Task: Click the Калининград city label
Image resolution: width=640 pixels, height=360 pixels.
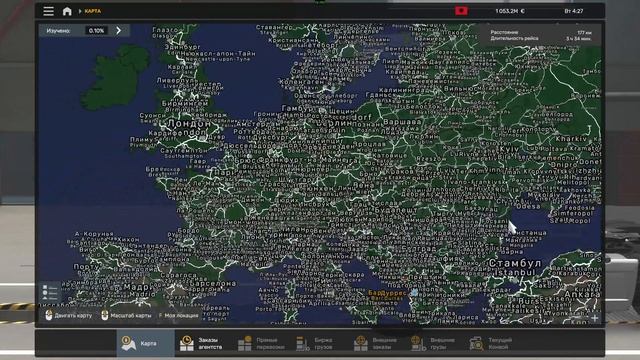Action: click(x=405, y=90)
